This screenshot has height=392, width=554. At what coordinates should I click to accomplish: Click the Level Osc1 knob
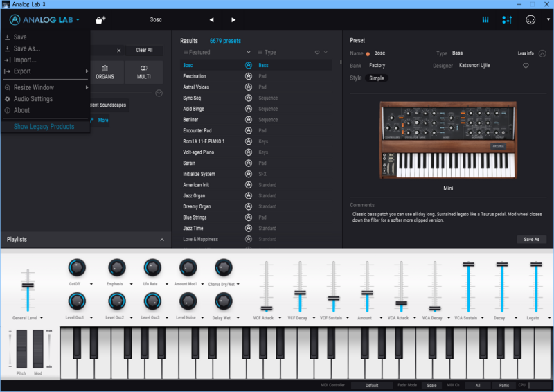(77, 301)
